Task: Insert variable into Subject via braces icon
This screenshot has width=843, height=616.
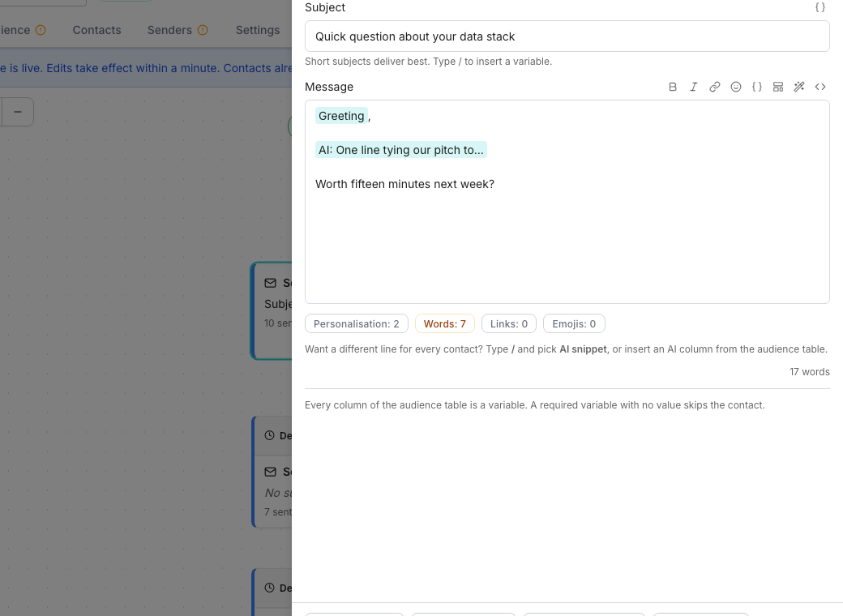Action: [819, 7]
